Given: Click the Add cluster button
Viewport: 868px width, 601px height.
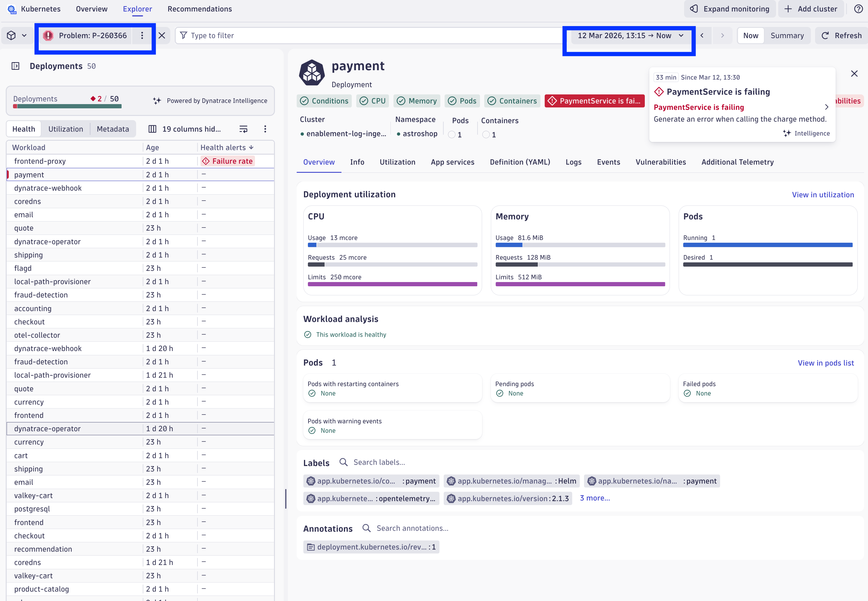Looking at the screenshot, I should coord(811,9).
